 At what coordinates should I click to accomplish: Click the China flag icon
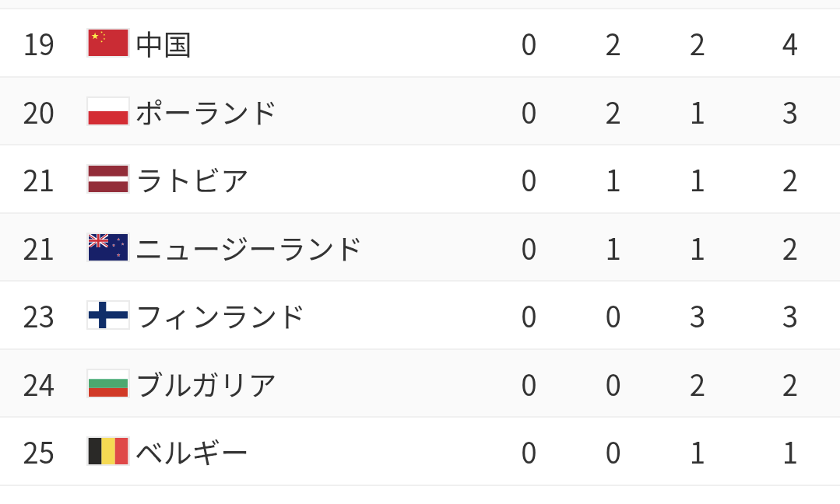[x=107, y=44]
